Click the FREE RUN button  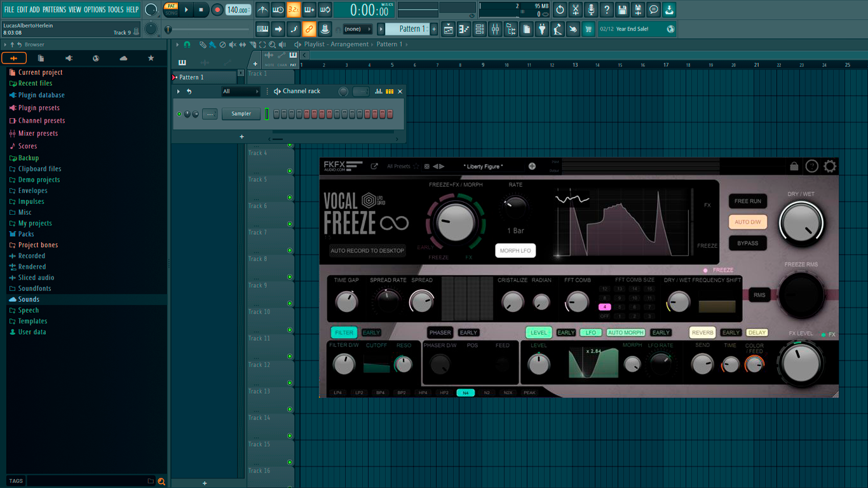[748, 201]
